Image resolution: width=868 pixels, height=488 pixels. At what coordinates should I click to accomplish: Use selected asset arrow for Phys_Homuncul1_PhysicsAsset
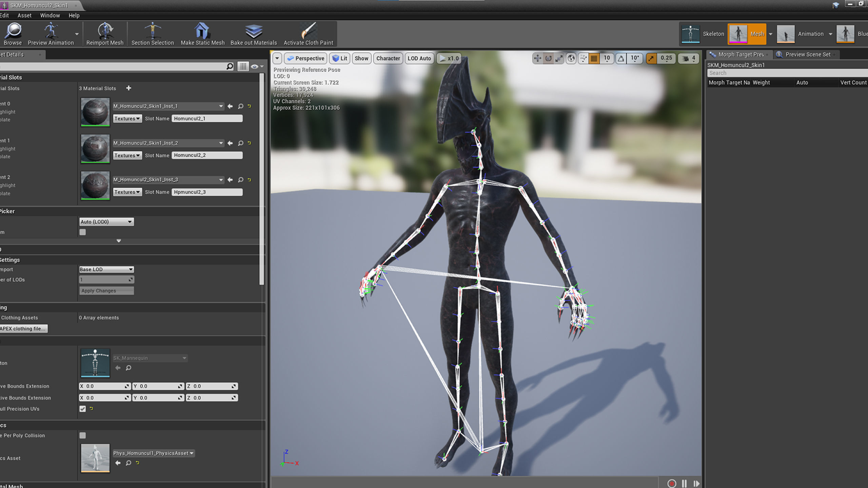coord(118,463)
